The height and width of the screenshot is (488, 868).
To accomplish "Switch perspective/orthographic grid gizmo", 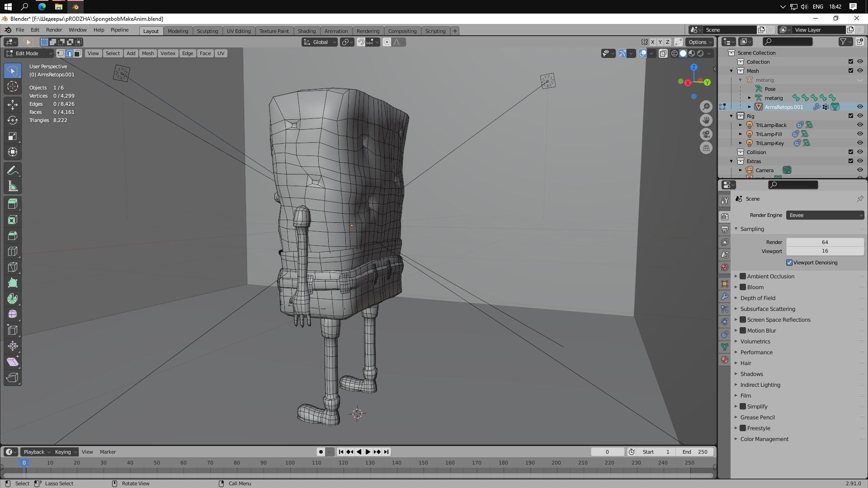I will [706, 148].
